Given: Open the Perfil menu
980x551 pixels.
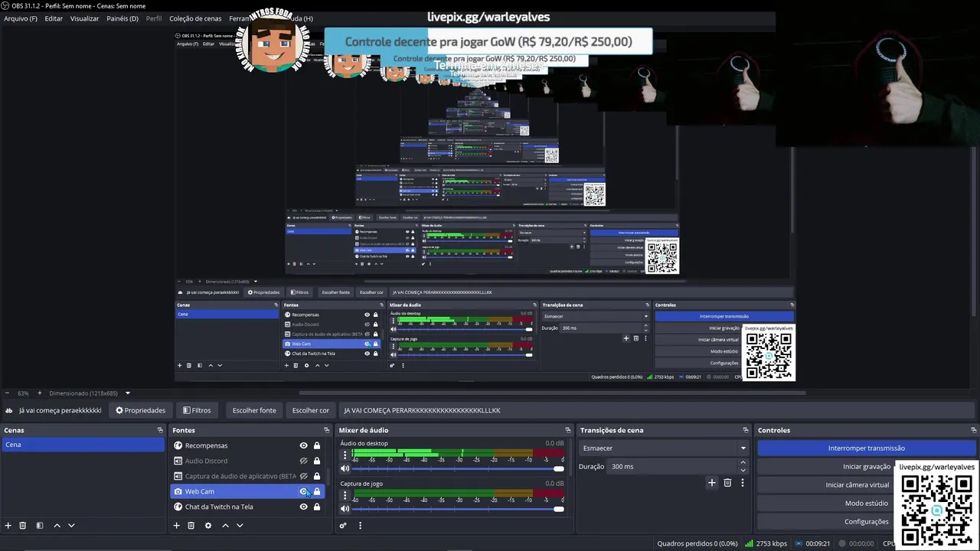Looking at the screenshot, I should 154,18.
